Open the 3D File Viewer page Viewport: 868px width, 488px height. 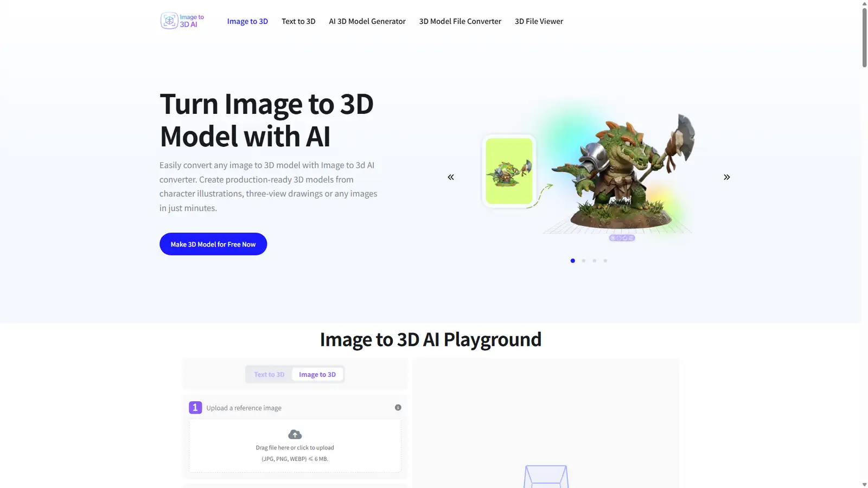[539, 21]
